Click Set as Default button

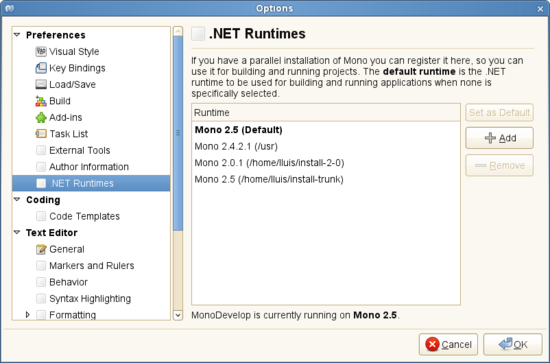499,113
